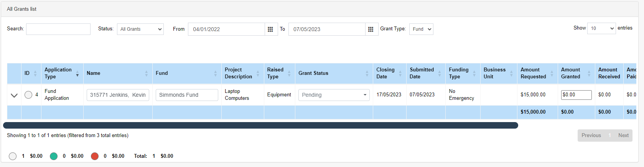
Task: Select the radio circle for grant ID 4
Action: coord(28,95)
